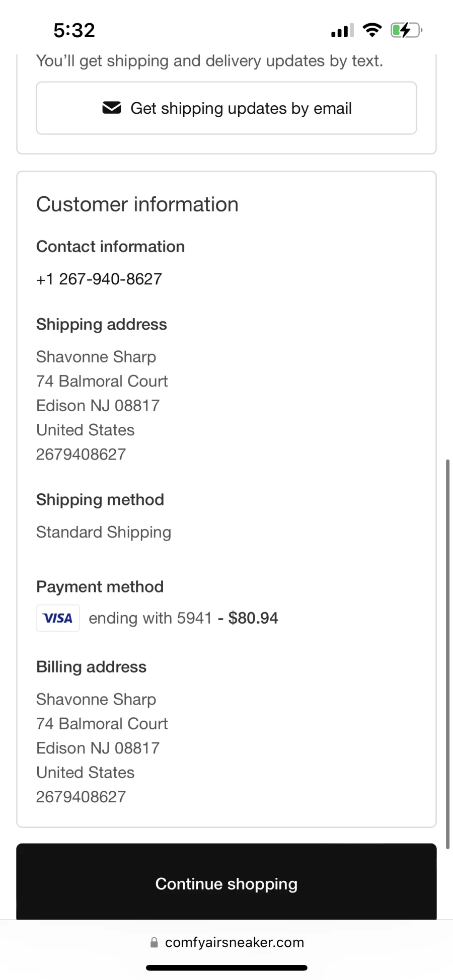The image size is (453, 980).
Task: Tap the envelope icon in email updates button
Action: pyautogui.click(x=112, y=108)
